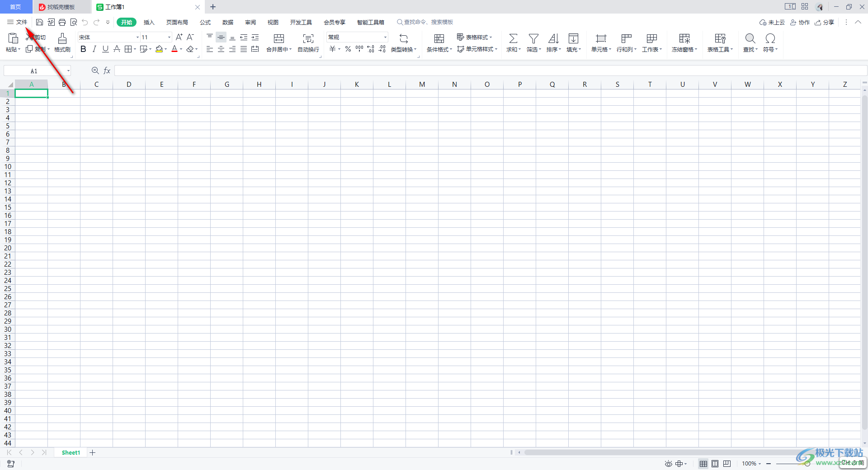Screen dimensions: 868x470
Task: Switch to the 页面布局 (Page Layout) tab
Action: [x=177, y=22]
